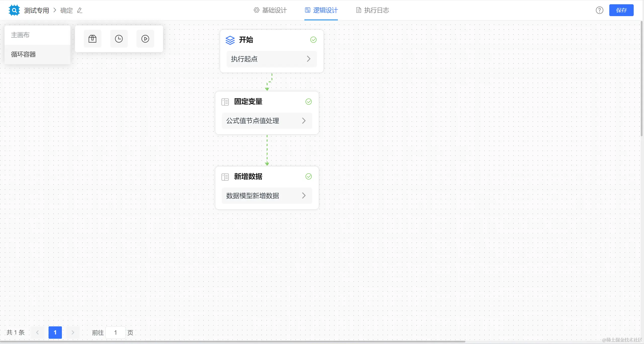The height and width of the screenshot is (344, 644).
Task: Click the play run toolbar icon
Action: coord(145,39)
